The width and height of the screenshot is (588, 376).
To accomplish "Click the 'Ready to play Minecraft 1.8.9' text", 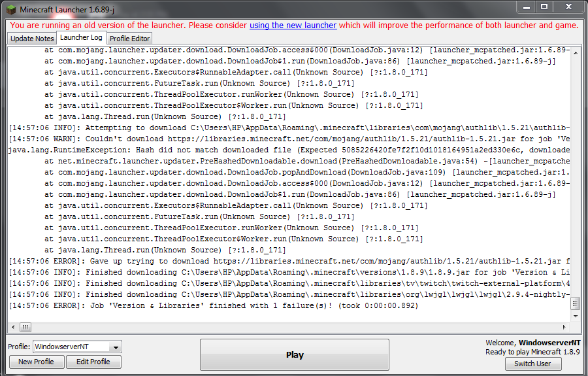I will [532, 352].
